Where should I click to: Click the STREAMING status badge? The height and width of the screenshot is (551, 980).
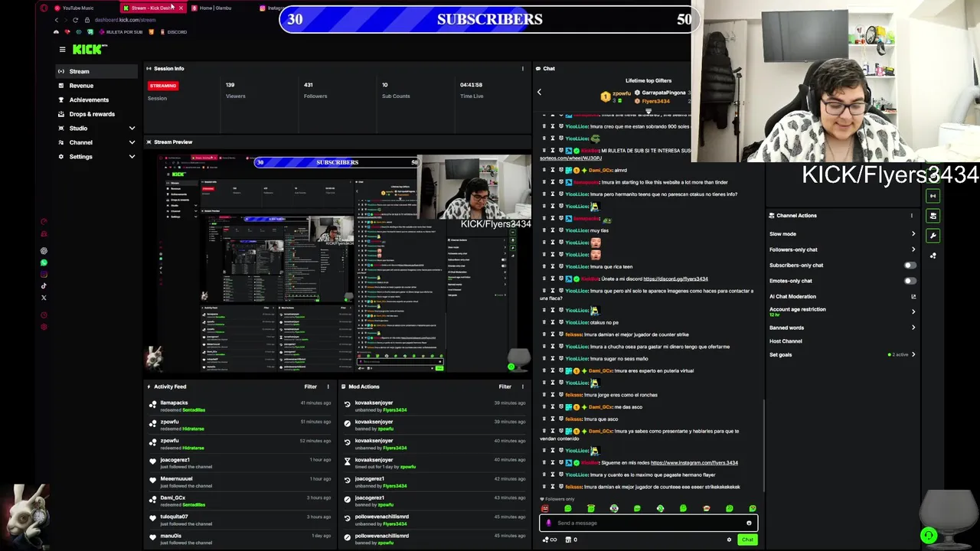[162, 86]
